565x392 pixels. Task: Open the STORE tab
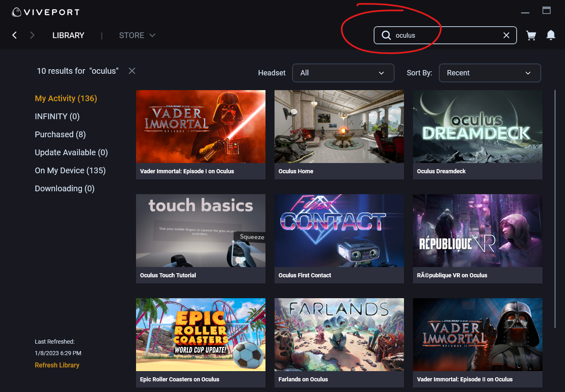point(132,35)
